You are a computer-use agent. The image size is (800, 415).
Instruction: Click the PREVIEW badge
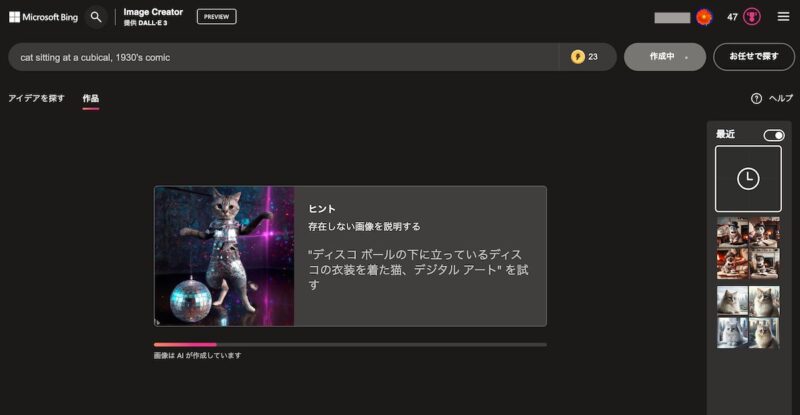click(217, 17)
